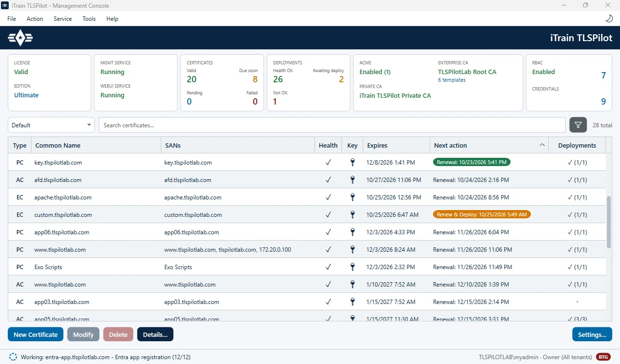Open Settings... button

click(x=592, y=334)
